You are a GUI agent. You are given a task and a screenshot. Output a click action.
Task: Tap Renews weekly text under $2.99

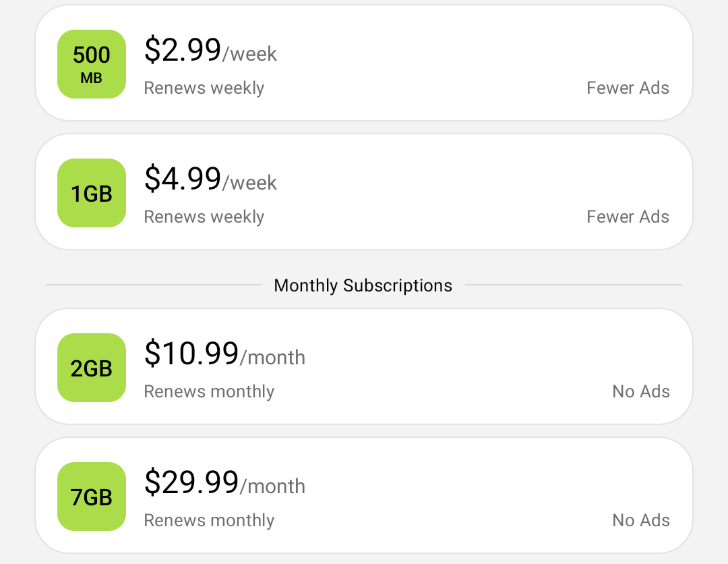(204, 88)
